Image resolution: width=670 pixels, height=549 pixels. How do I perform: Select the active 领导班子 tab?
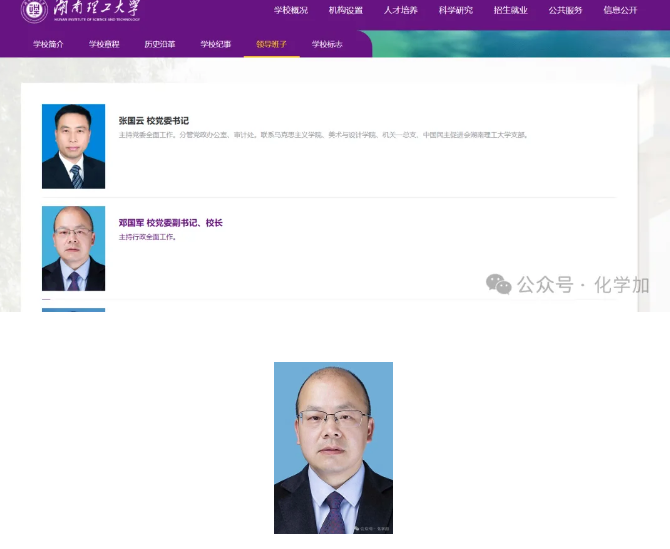271,44
